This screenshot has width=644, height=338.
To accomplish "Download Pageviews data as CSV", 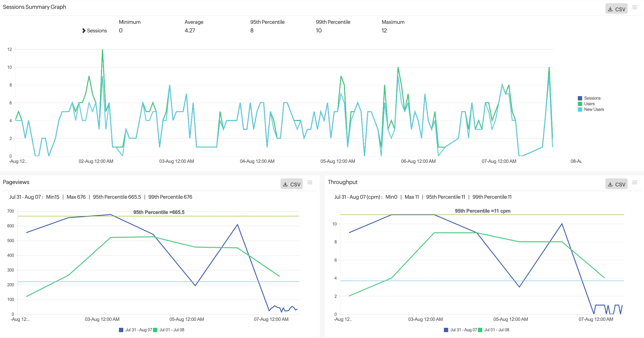I will [x=291, y=184].
